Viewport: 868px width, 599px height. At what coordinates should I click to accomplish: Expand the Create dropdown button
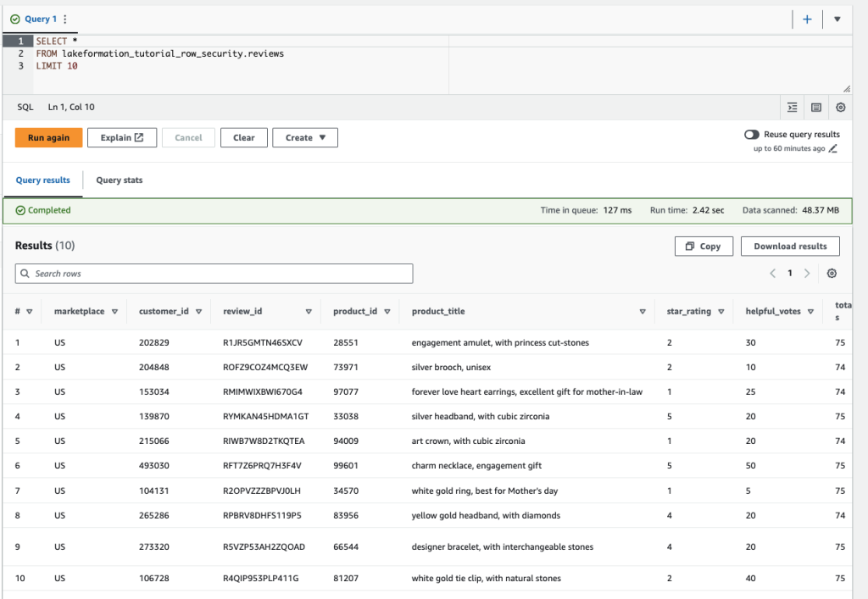tap(304, 138)
